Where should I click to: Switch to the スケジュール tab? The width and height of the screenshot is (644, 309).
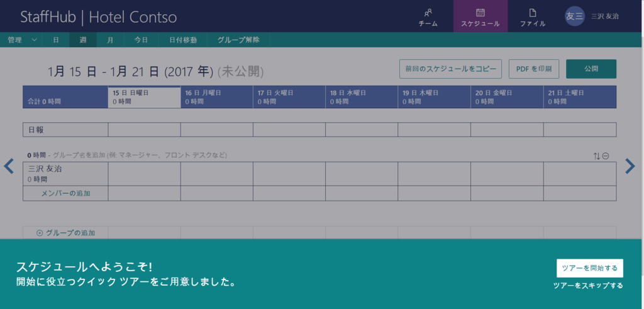click(x=480, y=16)
